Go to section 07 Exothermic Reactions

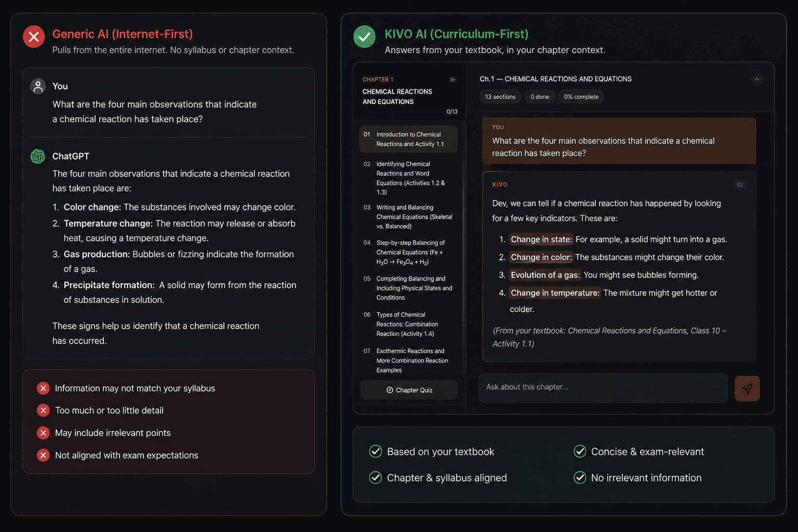click(x=408, y=361)
